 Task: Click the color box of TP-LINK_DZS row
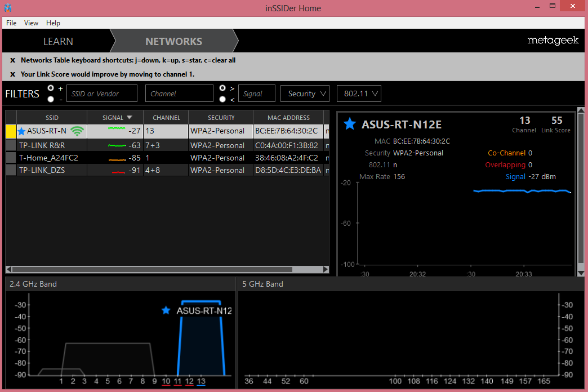coord(11,170)
